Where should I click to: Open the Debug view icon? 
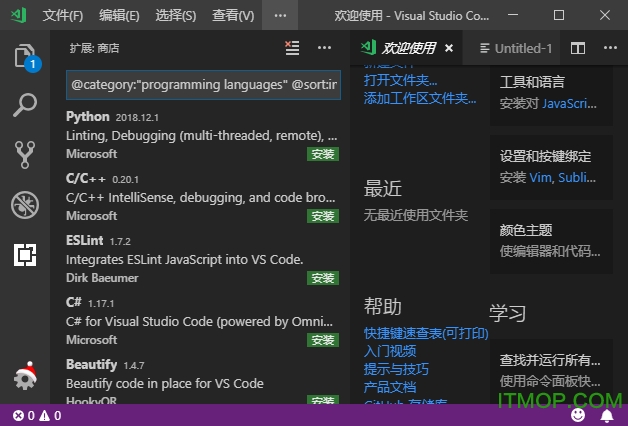[x=25, y=205]
